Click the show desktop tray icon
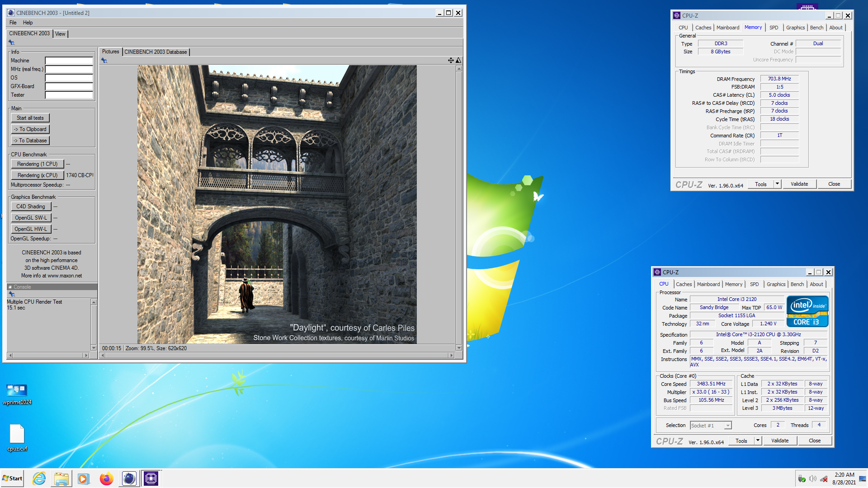This screenshot has width=868, height=488. pos(863,479)
